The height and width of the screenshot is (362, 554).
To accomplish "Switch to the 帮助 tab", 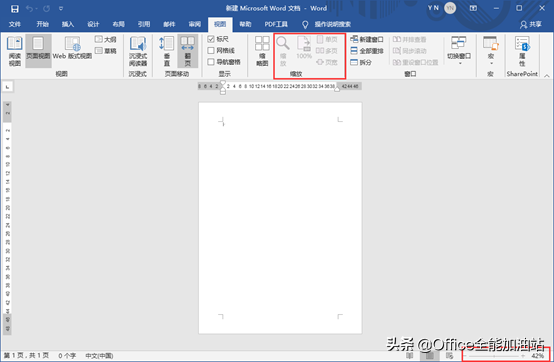I will point(245,24).
